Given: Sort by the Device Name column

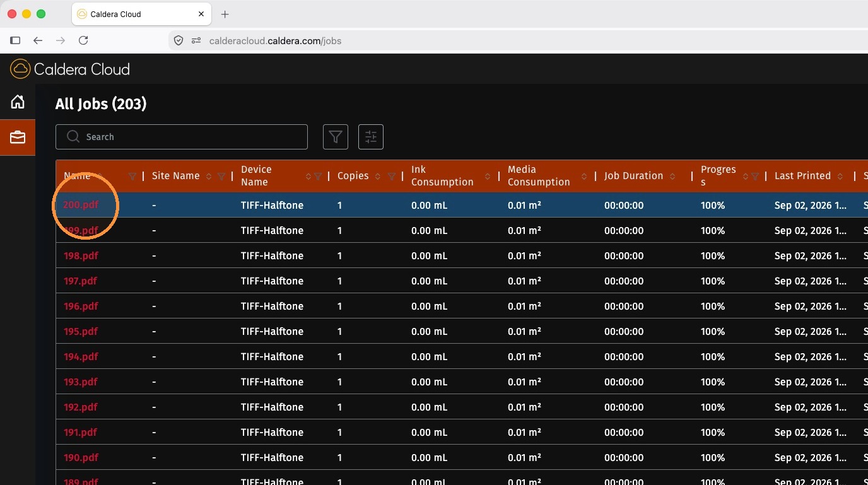Looking at the screenshot, I should tap(308, 176).
